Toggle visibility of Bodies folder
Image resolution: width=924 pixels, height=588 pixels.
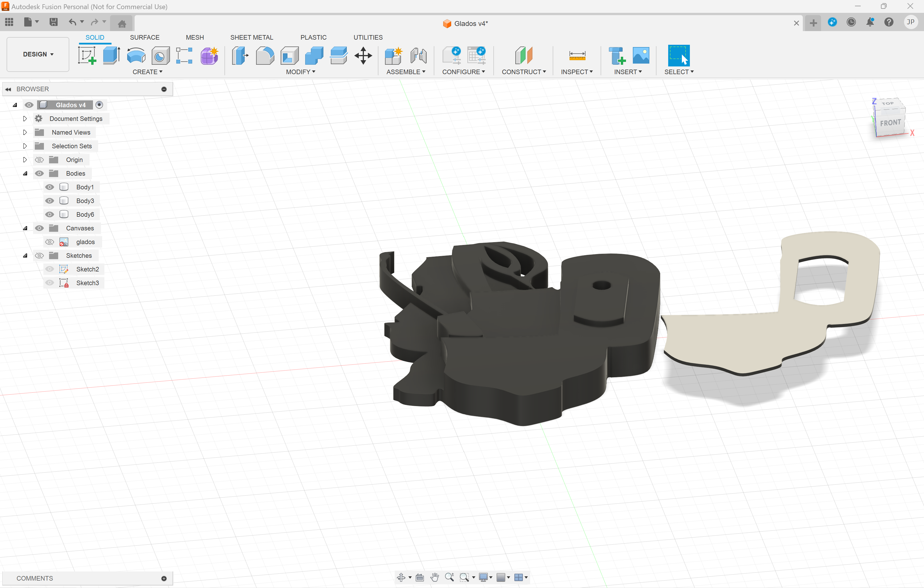tap(39, 173)
